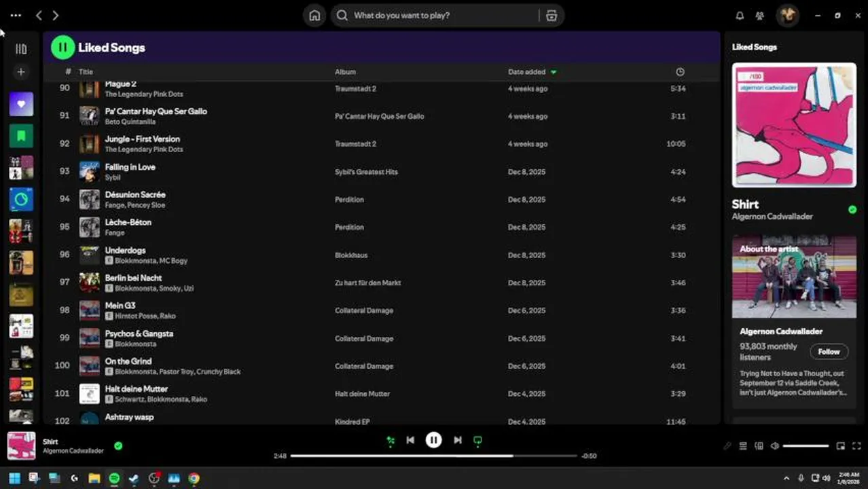
Task: Open album link 'Sybil's Greatest Hits'
Action: [x=366, y=172]
